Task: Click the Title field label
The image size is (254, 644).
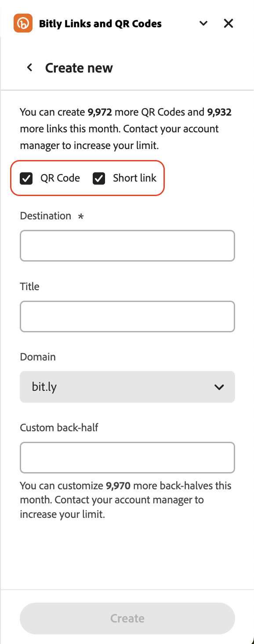Action: [x=30, y=287]
